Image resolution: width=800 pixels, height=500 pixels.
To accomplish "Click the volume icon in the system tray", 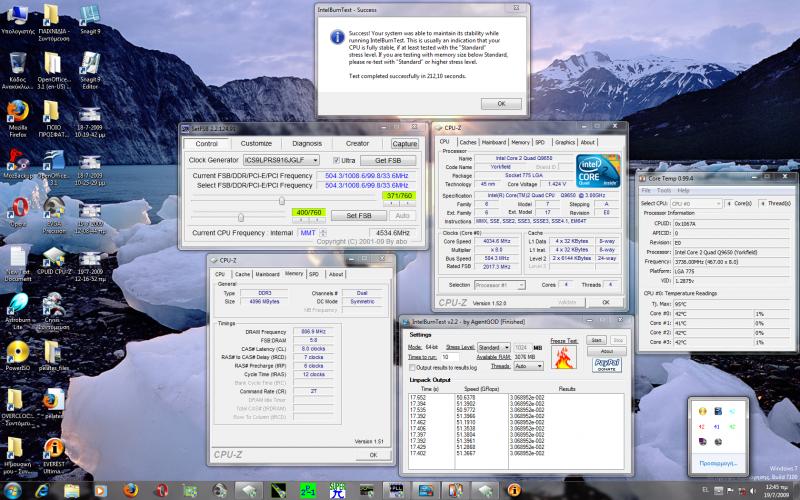I will [x=753, y=491].
